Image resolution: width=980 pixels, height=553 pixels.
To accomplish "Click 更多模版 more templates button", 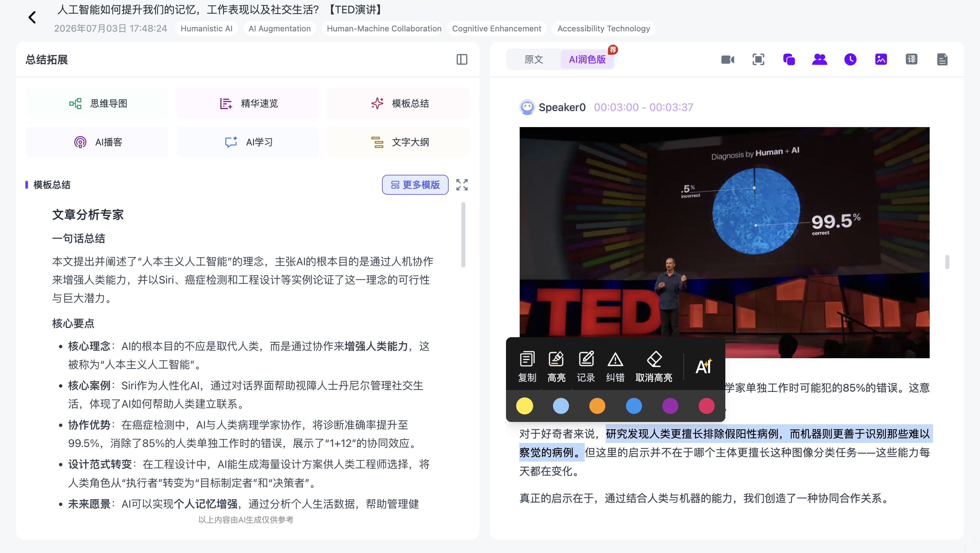I will [415, 185].
